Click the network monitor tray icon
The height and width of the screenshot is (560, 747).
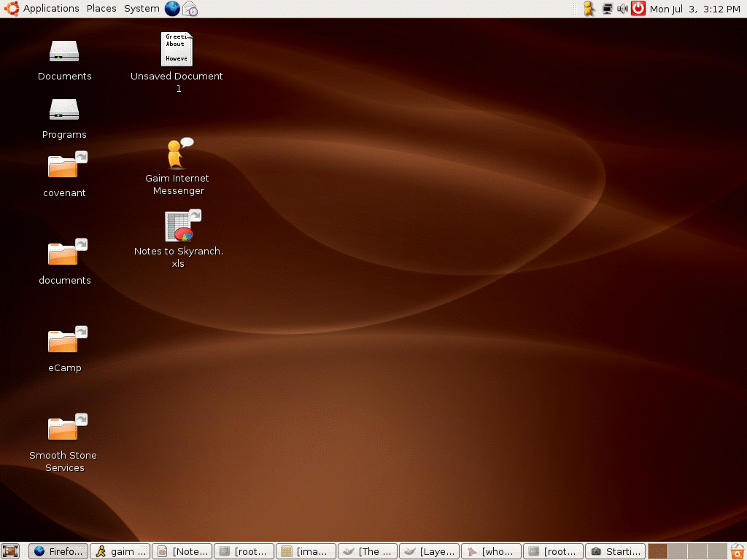tap(607, 9)
